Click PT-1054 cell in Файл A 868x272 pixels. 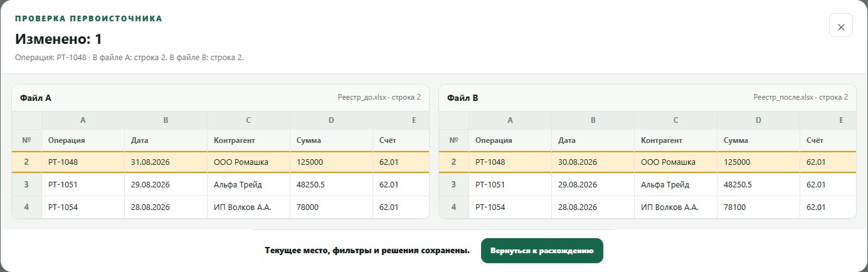83,207
